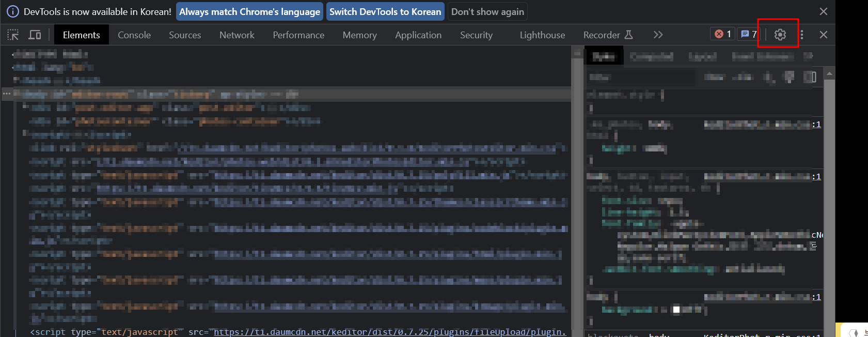Open the Performance tab
868x337 pixels.
tap(298, 35)
